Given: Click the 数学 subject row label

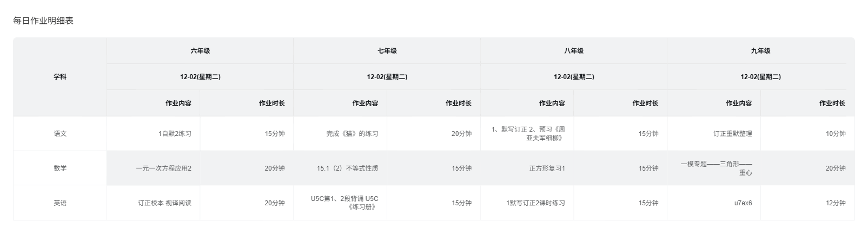Looking at the screenshot, I should (60, 168).
